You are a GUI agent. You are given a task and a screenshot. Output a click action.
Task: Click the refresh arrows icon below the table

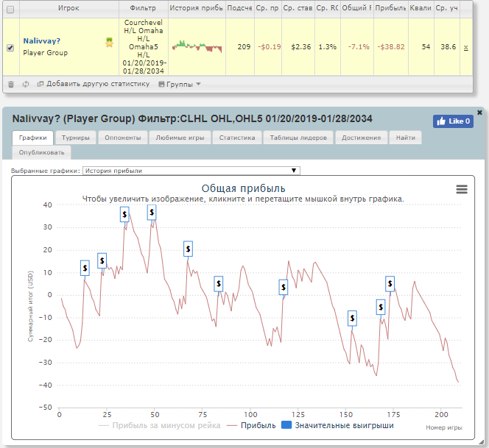click(26, 84)
